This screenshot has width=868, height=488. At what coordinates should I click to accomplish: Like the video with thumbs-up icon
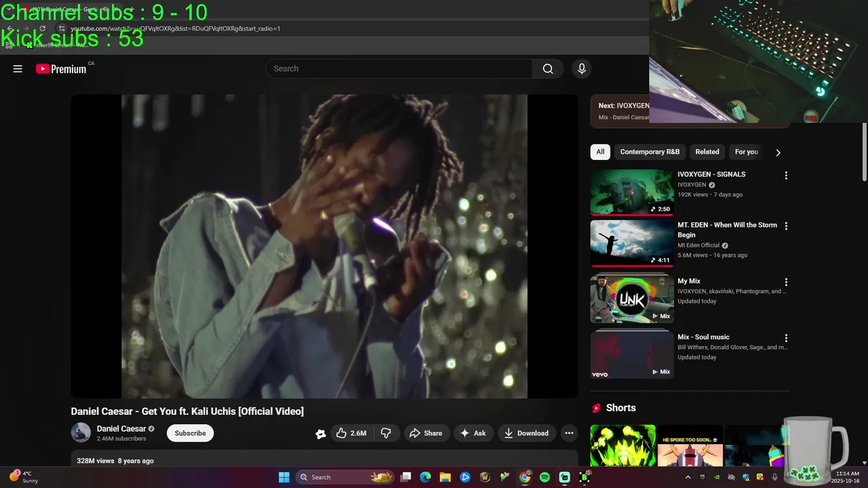point(351,433)
